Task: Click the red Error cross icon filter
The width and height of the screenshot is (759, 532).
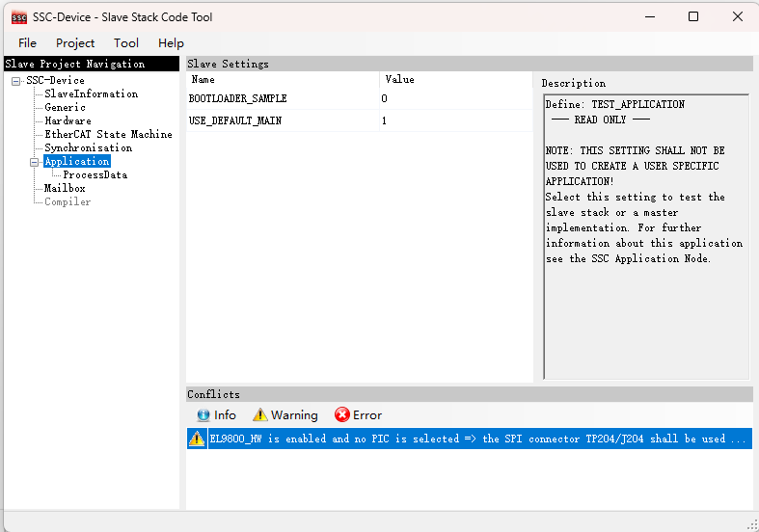Action: [341, 414]
